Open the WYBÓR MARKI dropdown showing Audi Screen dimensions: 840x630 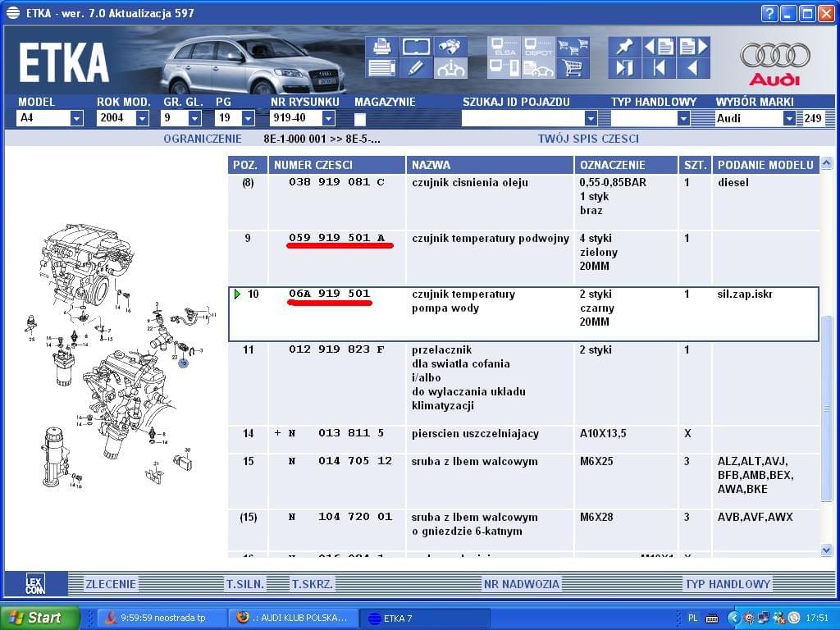(x=789, y=118)
